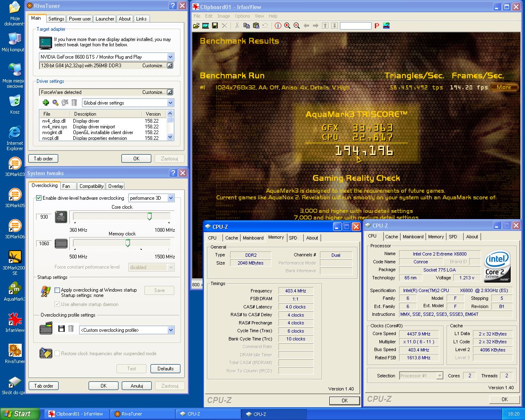Screen dimensions: 525x420
Task: Click Anuluj button in System tweaks
Action: tap(137, 386)
